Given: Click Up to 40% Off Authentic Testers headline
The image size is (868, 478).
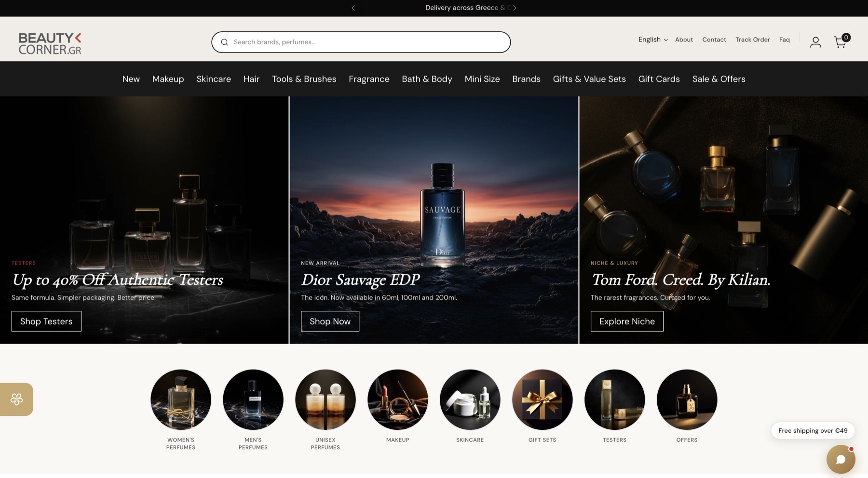Looking at the screenshot, I should tap(117, 280).
